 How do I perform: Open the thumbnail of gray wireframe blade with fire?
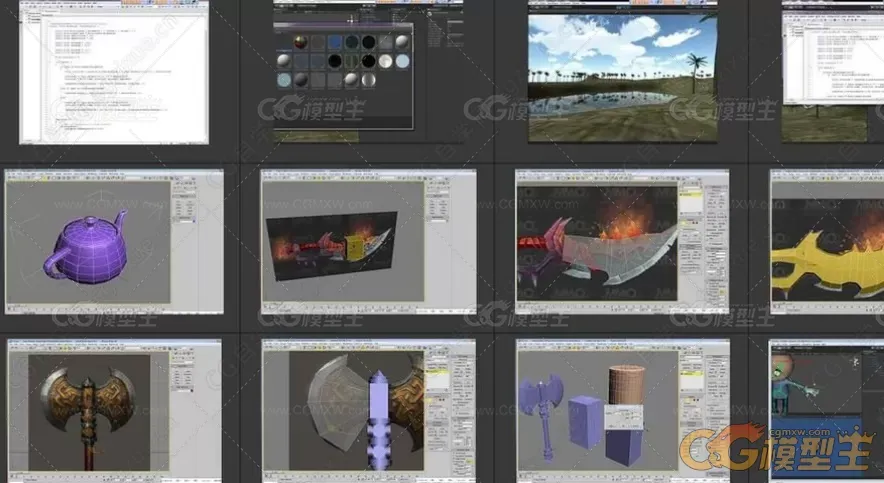(x=622, y=242)
